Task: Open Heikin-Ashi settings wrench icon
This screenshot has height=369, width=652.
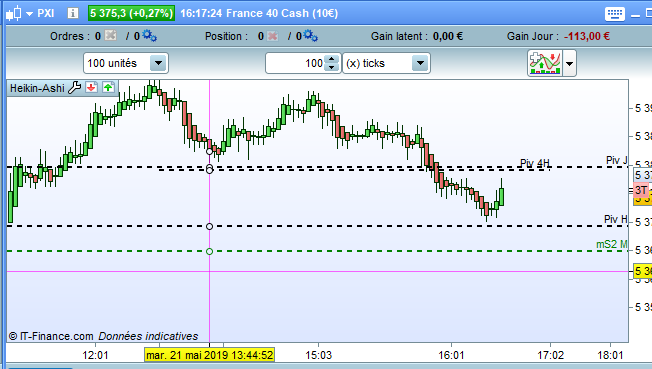Action: 74,88
